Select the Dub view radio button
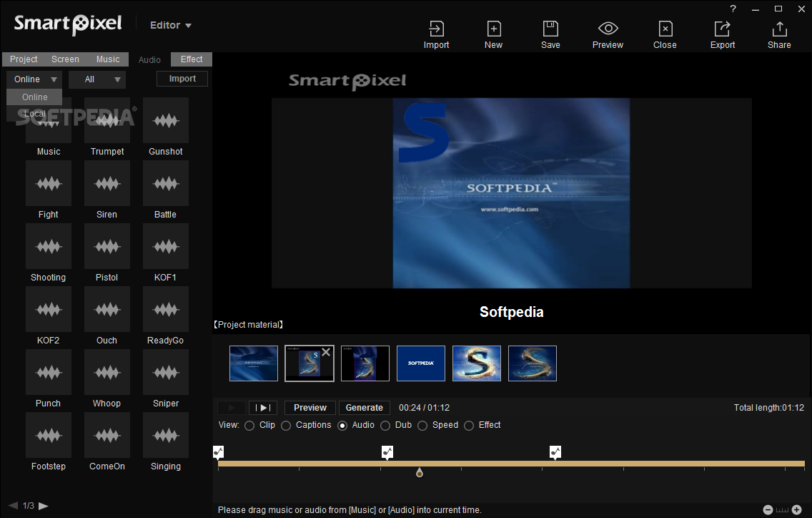812x518 pixels. (x=385, y=426)
